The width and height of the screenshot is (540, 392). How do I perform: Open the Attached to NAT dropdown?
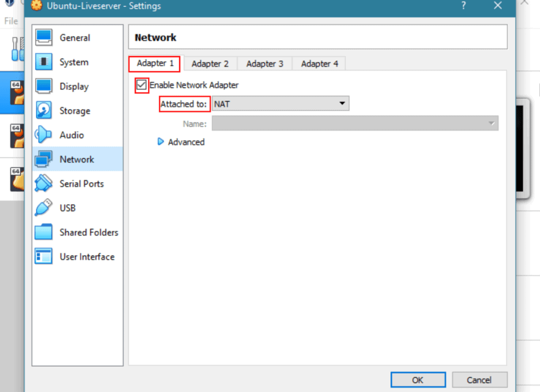click(280, 103)
